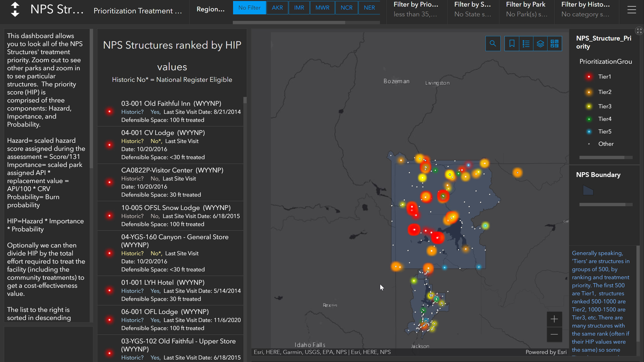Click the region filter horizontal scrollbar
644x362 pixels.
click(x=289, y=23)
